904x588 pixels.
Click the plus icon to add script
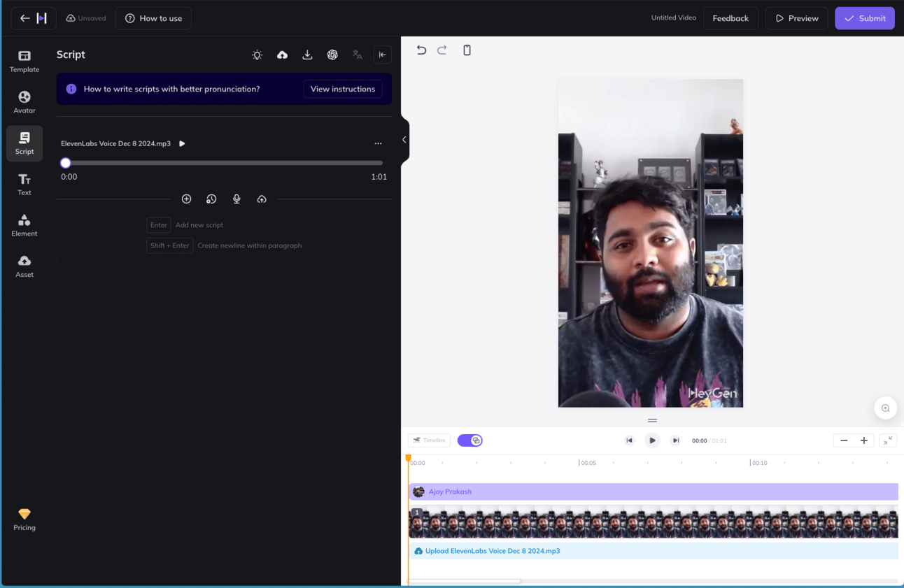pos(186,199)
